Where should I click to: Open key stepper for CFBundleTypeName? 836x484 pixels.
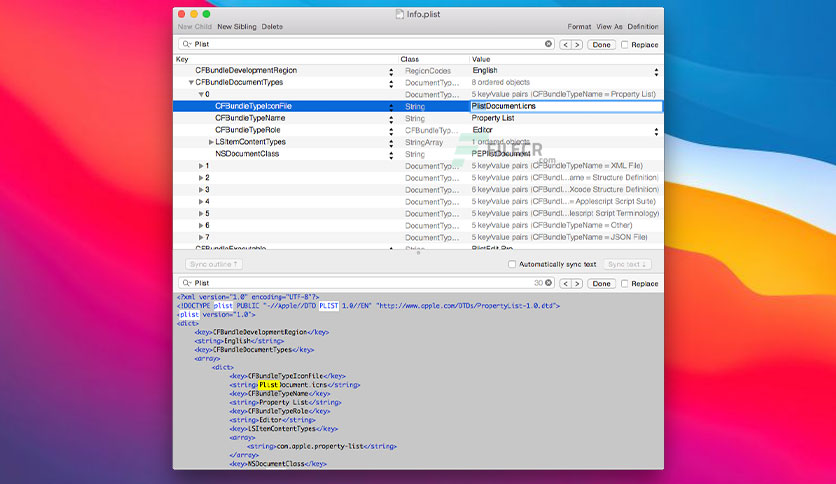pyautogui.click(x=391, y=119)
